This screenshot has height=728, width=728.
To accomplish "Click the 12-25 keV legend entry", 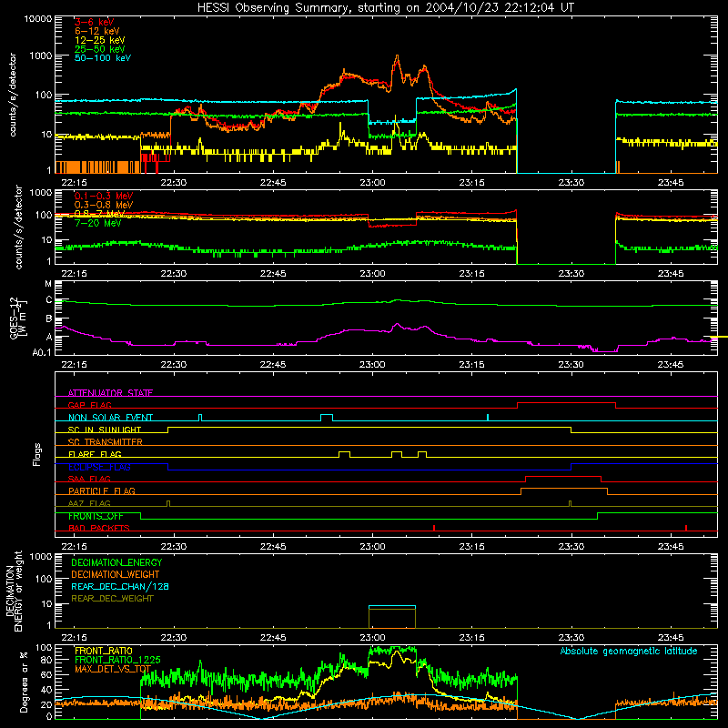I will pos(100,40).
